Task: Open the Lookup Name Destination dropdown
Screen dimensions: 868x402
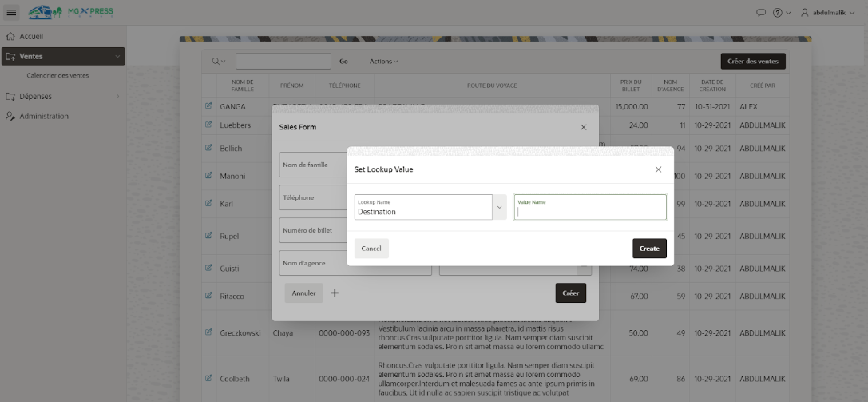Action: (x=423, y=207)
